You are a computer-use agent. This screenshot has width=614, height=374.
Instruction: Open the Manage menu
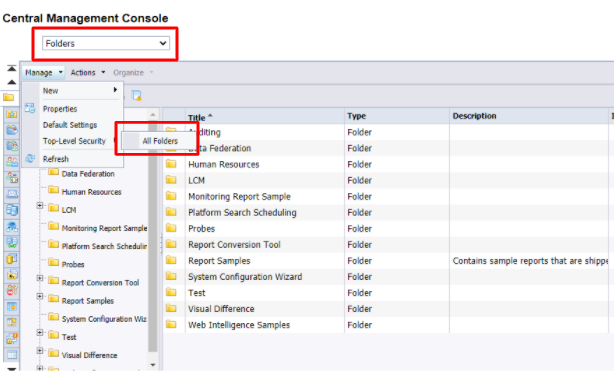43,72
